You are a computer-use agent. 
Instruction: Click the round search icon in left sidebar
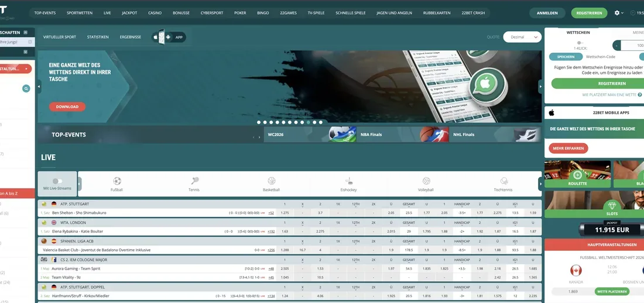[26, 88]
